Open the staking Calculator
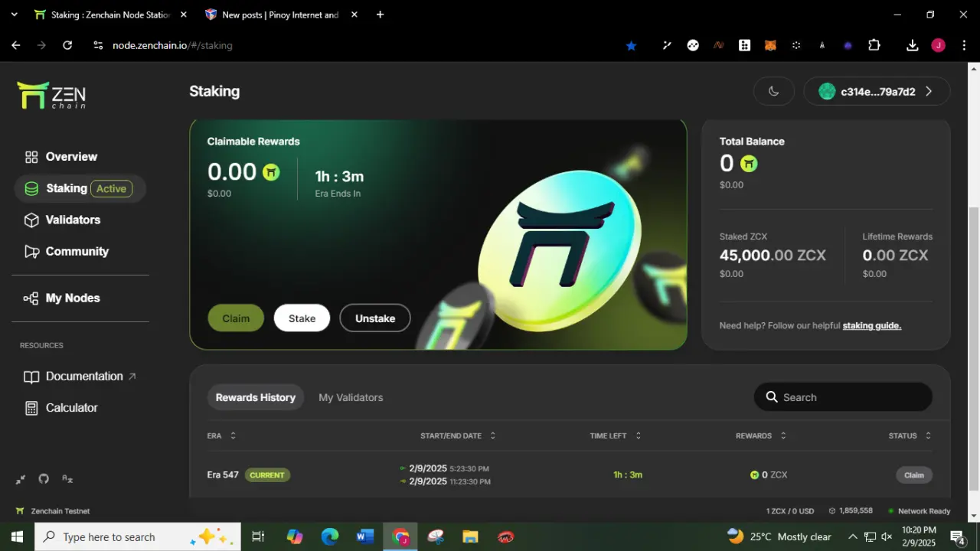 (x=60, y=408)
